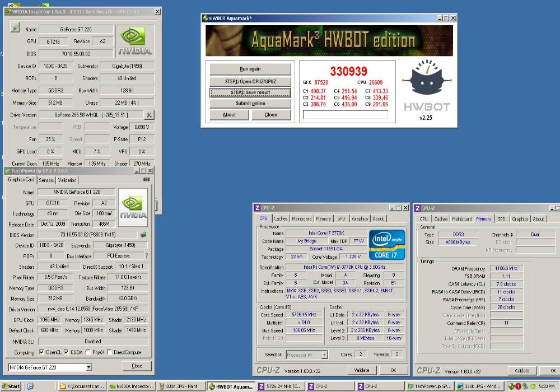
Task: Switch to the 330K.JPG - Paint taskbar item
Action: tap(181, 386)
